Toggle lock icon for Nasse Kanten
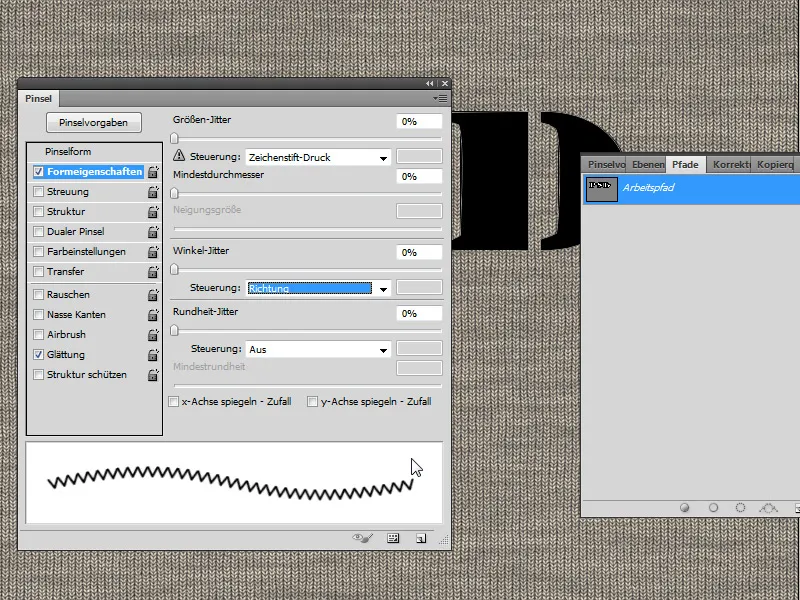The width and height of the screenshot is (800, 600). click(x=153, y=315)
